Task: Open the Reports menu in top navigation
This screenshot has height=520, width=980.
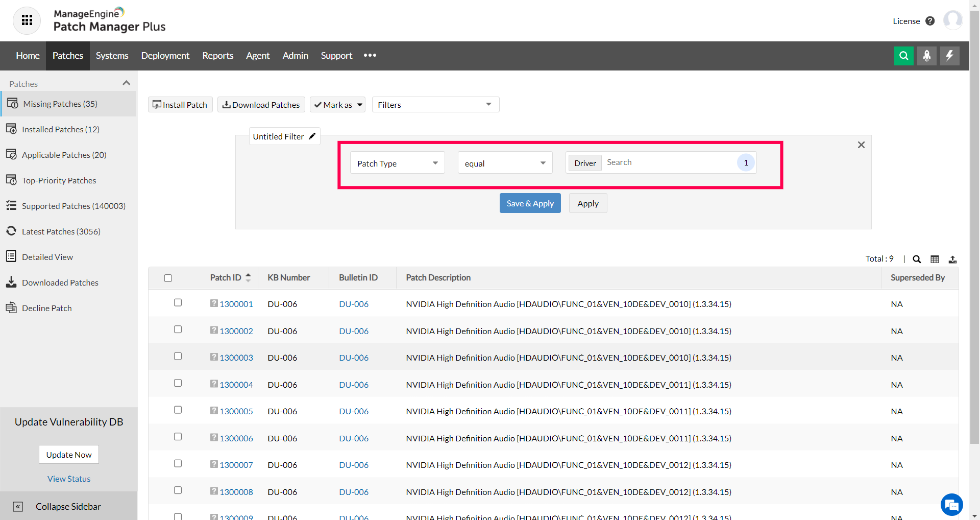Action: (x=217, y=56)
